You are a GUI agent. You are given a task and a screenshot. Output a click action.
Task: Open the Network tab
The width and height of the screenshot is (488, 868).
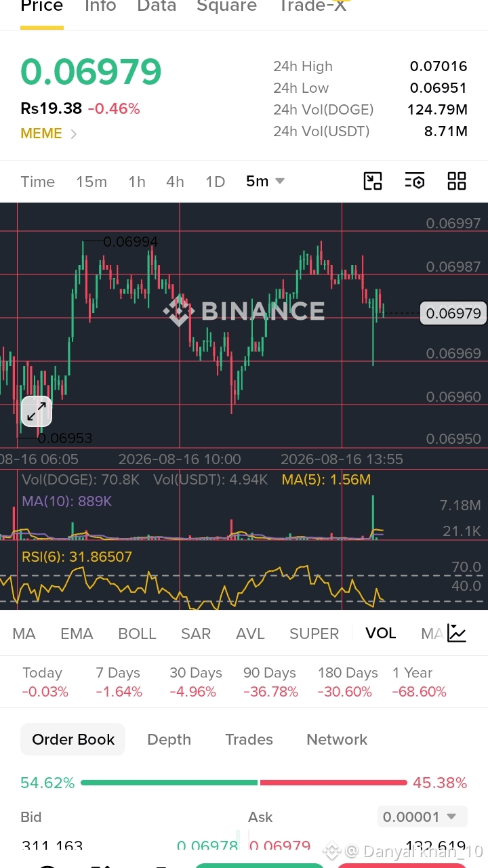click(337, 739)
